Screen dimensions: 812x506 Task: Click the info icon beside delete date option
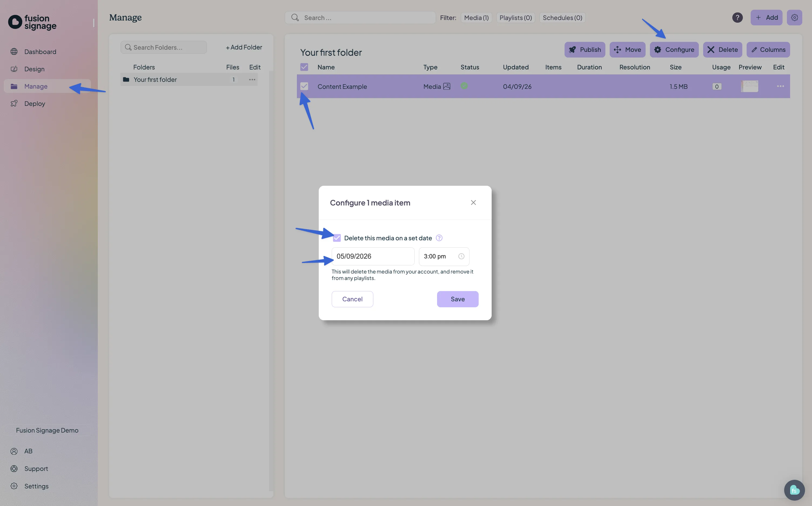(439, 238)
